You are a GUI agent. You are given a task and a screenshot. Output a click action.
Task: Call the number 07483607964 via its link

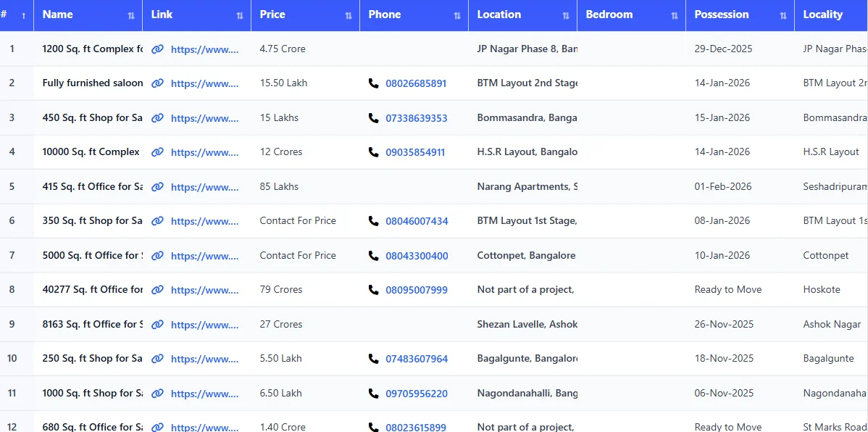(x=417, y=358)
